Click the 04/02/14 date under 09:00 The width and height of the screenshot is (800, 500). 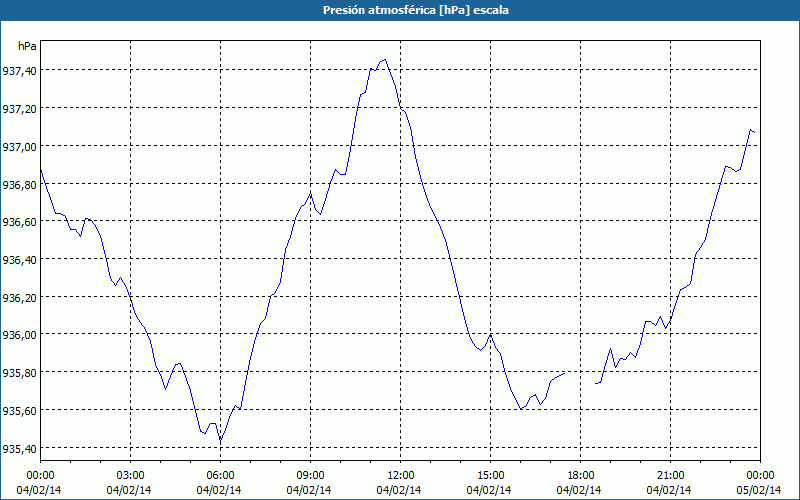(x=309, y=490)
